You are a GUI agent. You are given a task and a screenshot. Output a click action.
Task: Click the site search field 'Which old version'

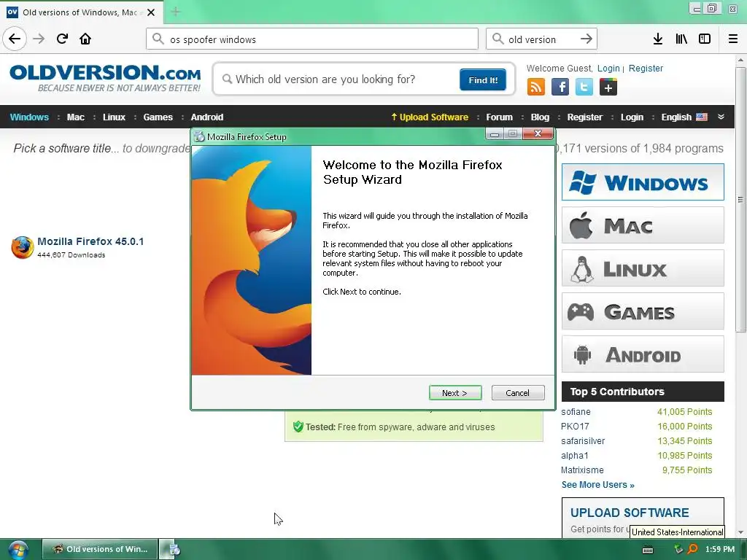338,79
